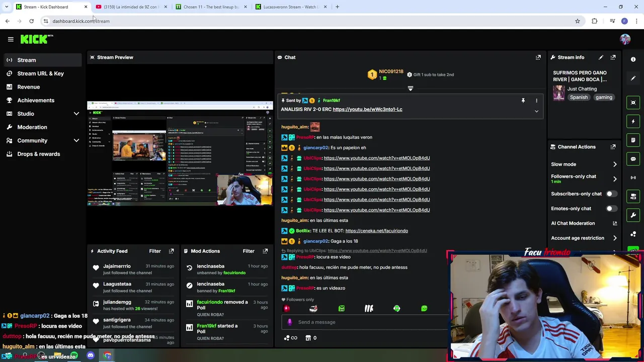Viewport: 644px width, 362px height.
Task: Open the Discord app in the taskbar
Action: click(x=91, y=356)
